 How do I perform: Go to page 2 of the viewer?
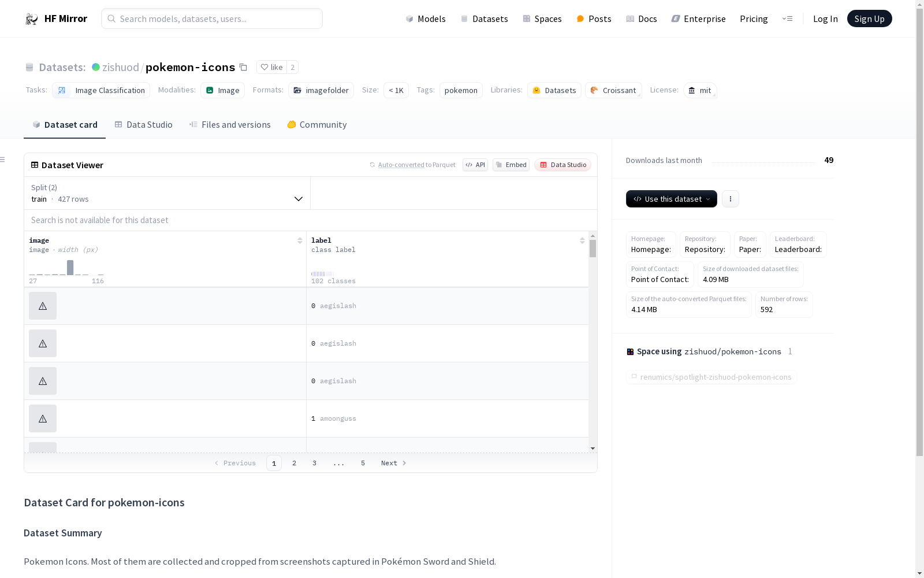click(x=294, y=463)
